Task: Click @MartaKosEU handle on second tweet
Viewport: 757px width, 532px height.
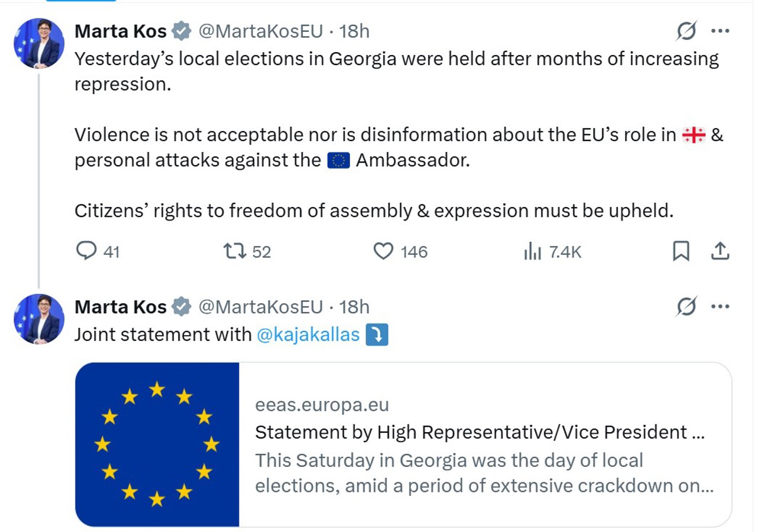Action: point(260,307)
